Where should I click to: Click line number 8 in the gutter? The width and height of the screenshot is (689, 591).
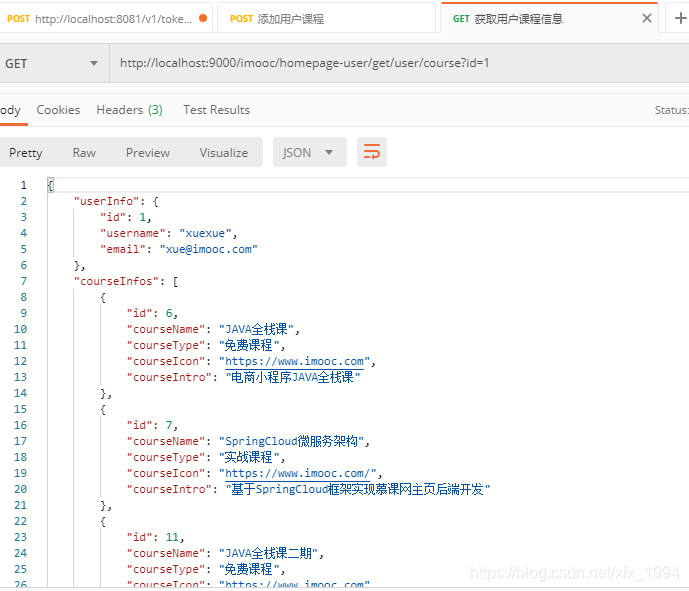[x=23, y=297]
